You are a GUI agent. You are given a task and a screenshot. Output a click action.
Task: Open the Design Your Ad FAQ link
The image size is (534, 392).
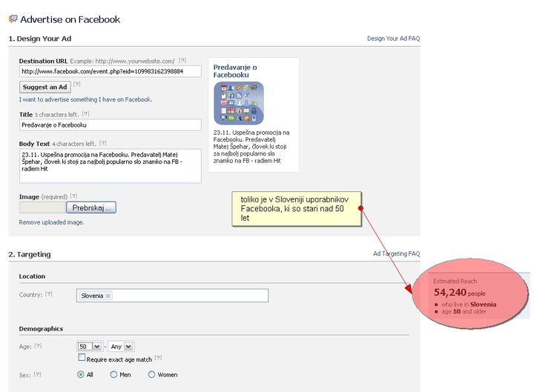click(x=393, y=39)
